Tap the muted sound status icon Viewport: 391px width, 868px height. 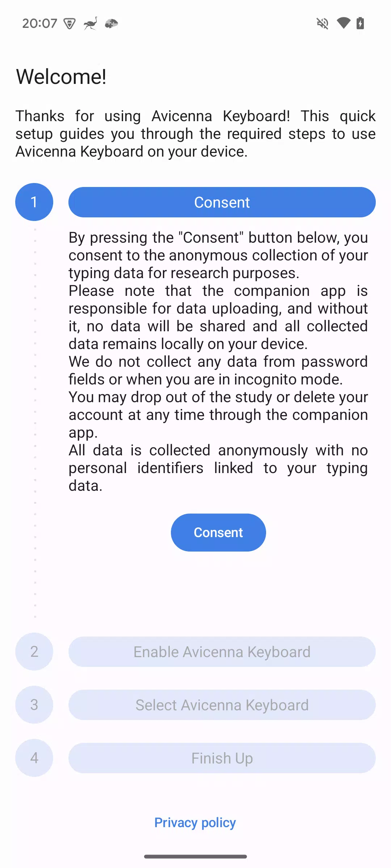coord(322,24)
